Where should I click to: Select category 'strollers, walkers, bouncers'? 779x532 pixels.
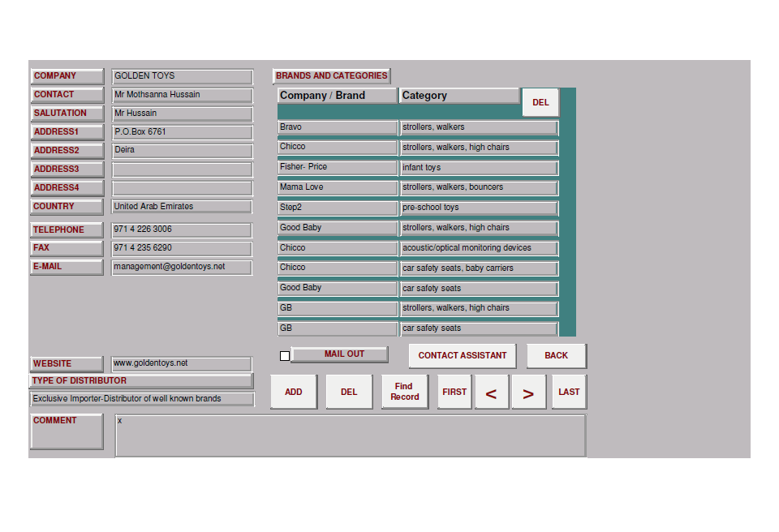coord(480,188)
